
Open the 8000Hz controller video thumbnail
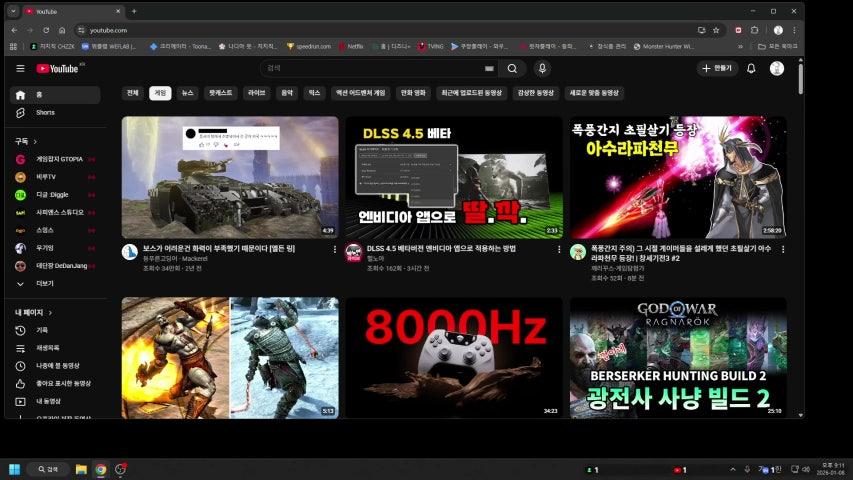click(x=454, y=358)
